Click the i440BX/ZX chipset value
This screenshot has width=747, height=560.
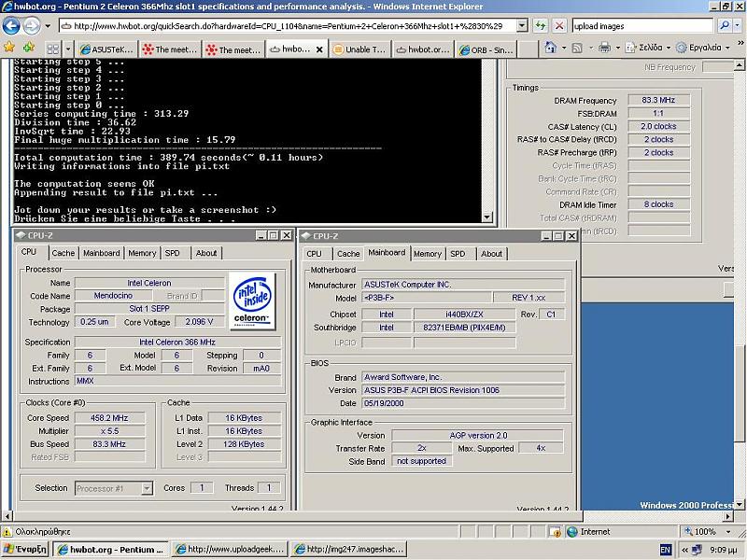tap(464, 315)
